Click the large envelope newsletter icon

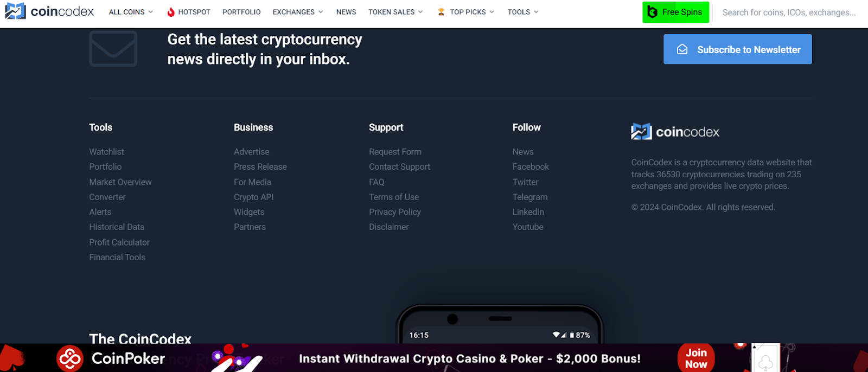113,49
